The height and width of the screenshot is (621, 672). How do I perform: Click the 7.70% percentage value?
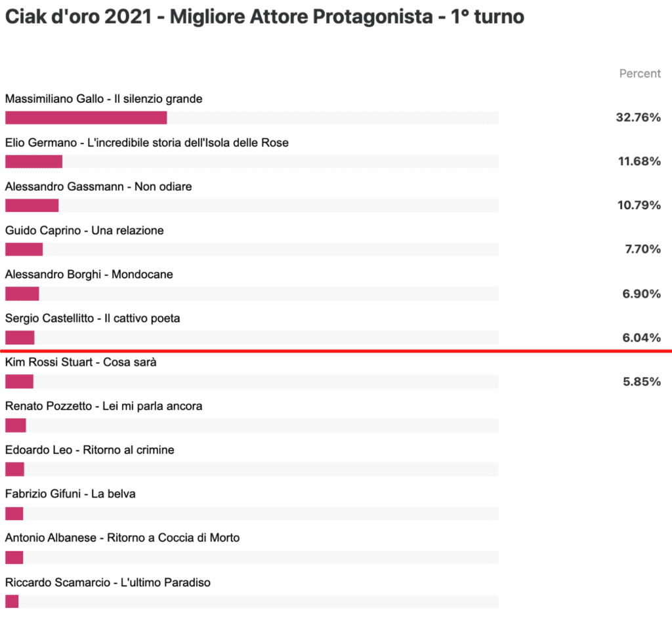tap(642, 249)
